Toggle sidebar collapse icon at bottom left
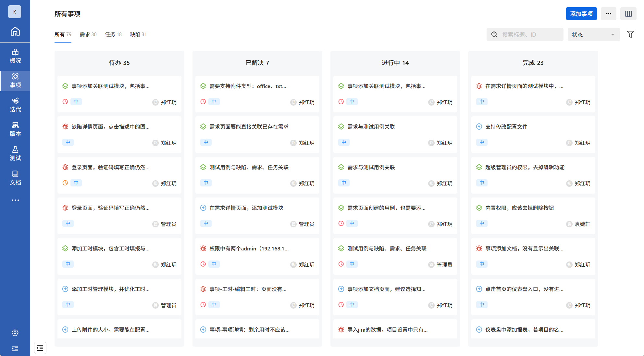This screenshot has height=356, width=644. tap(15, 349)
